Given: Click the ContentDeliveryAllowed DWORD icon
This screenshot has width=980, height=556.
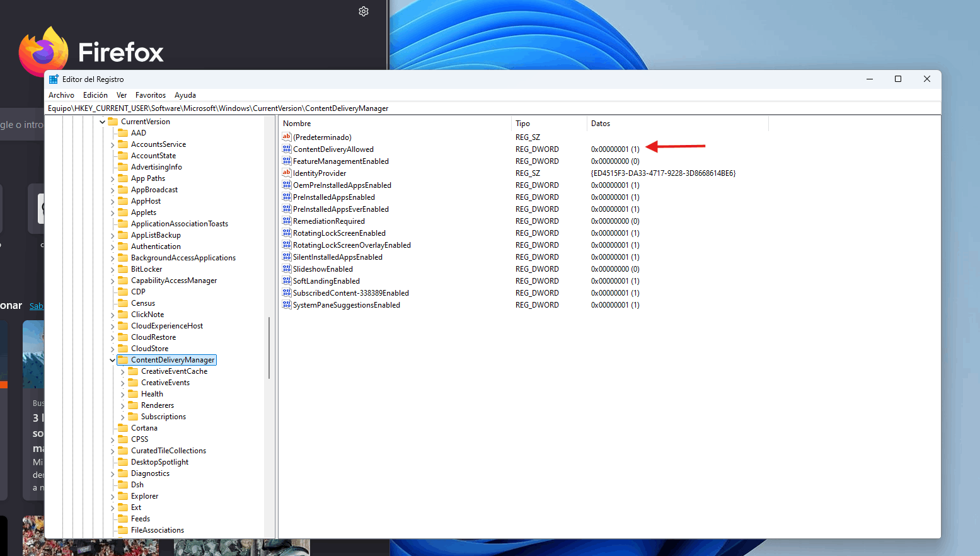Looking at the screenshot, I should pos(287,149).
